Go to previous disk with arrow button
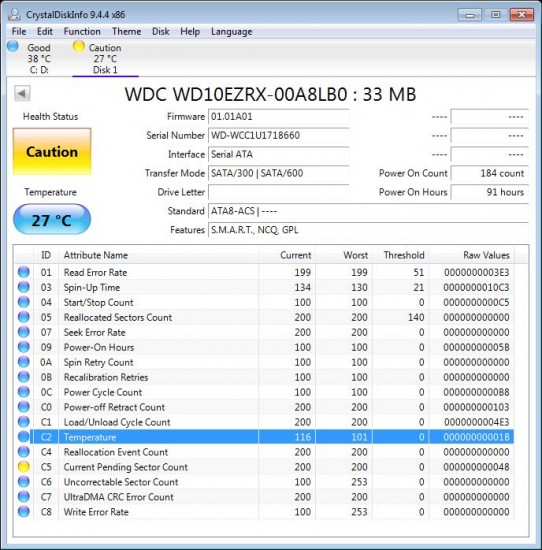This screenshot has height=550, width=542. pyautogui.click(x=22, y=94)
